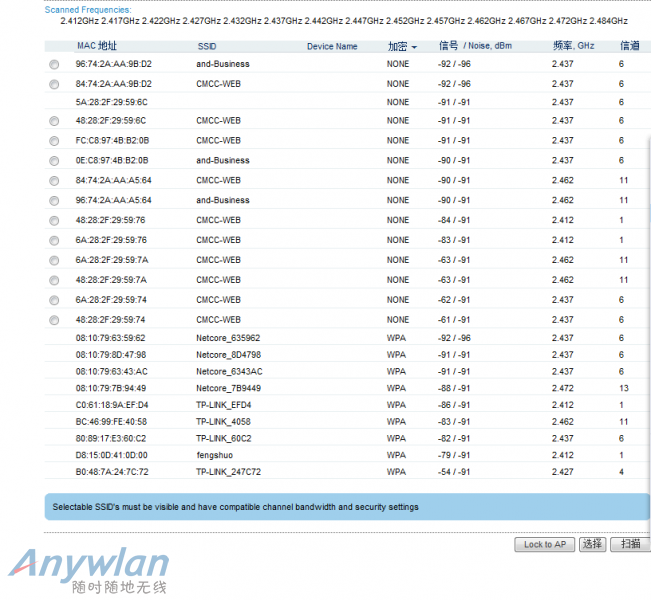Click signal value -88 / -91
The height and width of the screenshot is (600, 651).
(453, 388)
